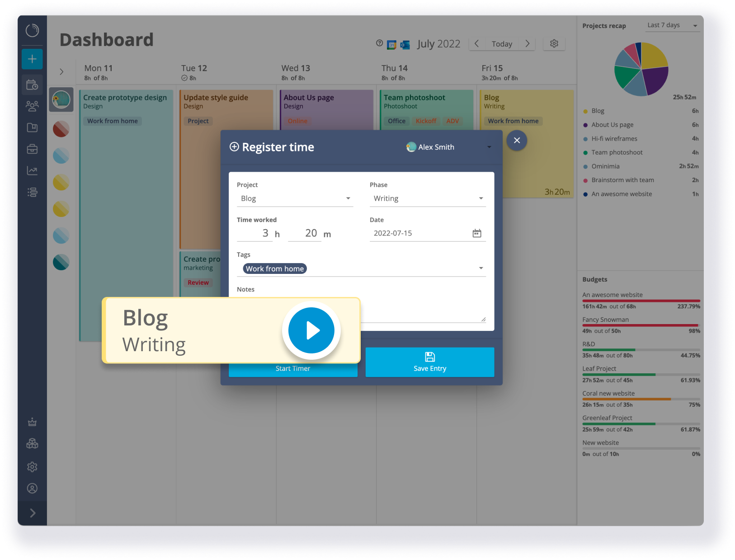
Task: Click the help question mark icon
Action: pos(379,43)
